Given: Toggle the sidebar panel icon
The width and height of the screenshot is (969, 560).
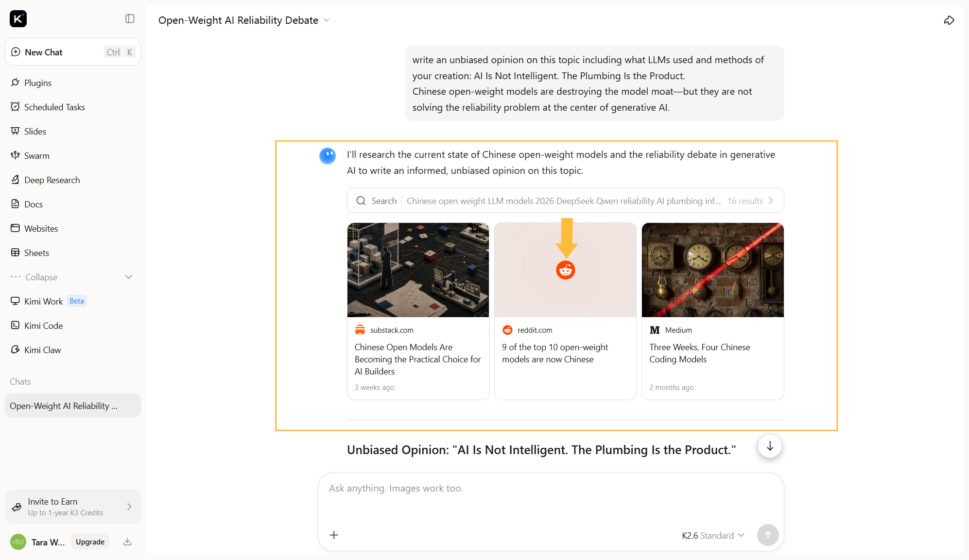Looking at the screenshot, I should pyautogui.click(x=130, y=19).
